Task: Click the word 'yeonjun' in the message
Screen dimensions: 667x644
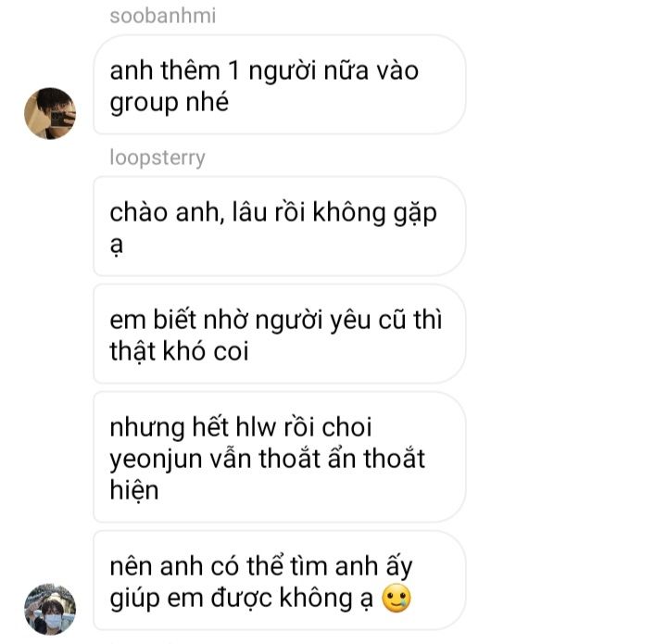Action: 156,461
